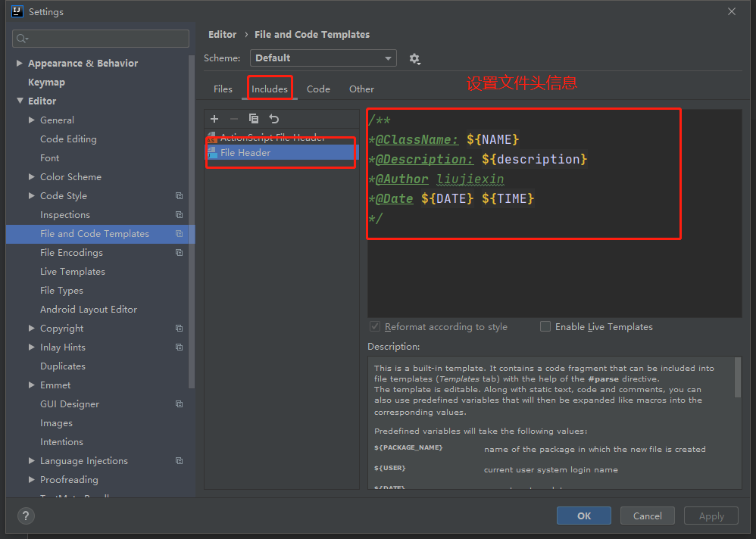The width and height of the screenshot is (756, 539).
Task: Switch to the Includes tab
Action: (x=270, y=89)
